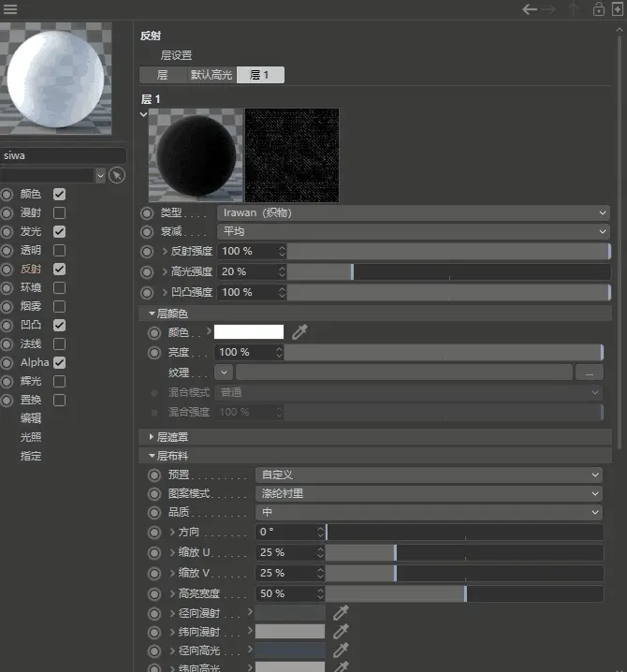
Task: Click the siwa material name field
Action: (63, 155)
